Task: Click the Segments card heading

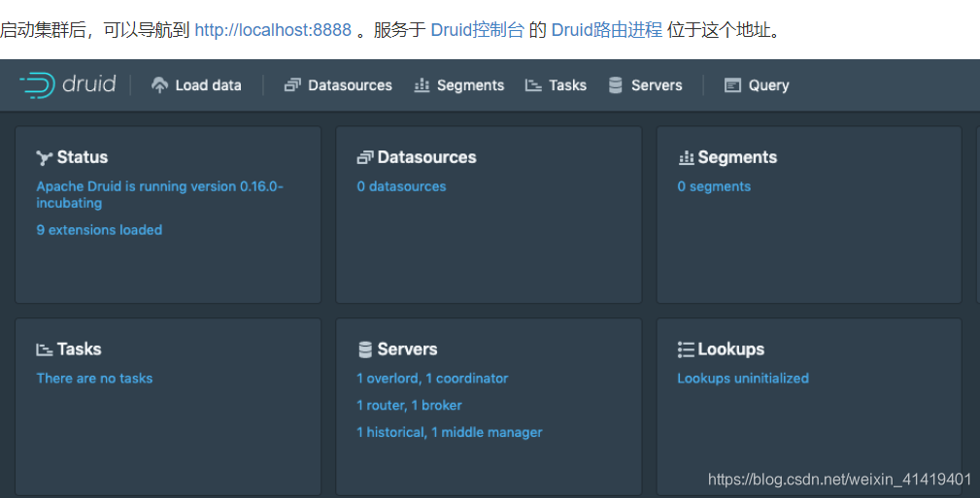Action: tap(737, 157)
